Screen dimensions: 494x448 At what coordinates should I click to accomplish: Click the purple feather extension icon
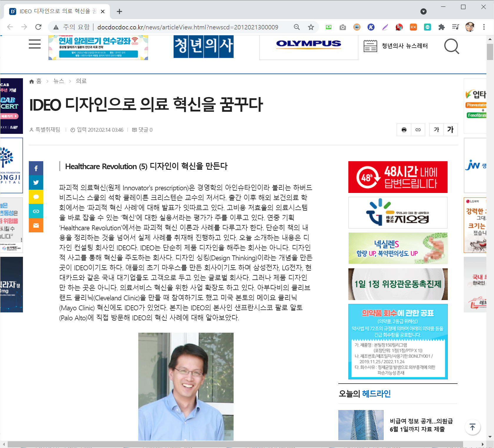point(385,27)
